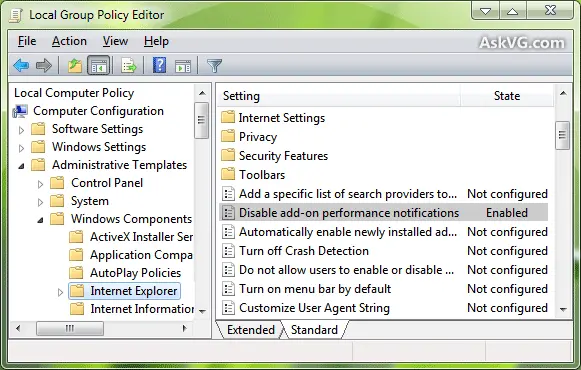This screenshot has height=370, width=581.
Task: Open Help with blue question mark icon
Action: coord(160,66)
